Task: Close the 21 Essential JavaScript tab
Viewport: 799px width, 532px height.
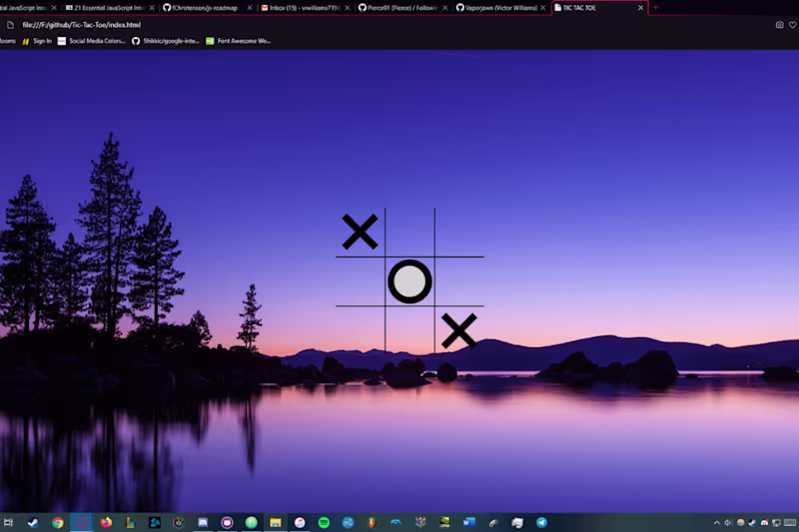Action: tap(152, 8)
